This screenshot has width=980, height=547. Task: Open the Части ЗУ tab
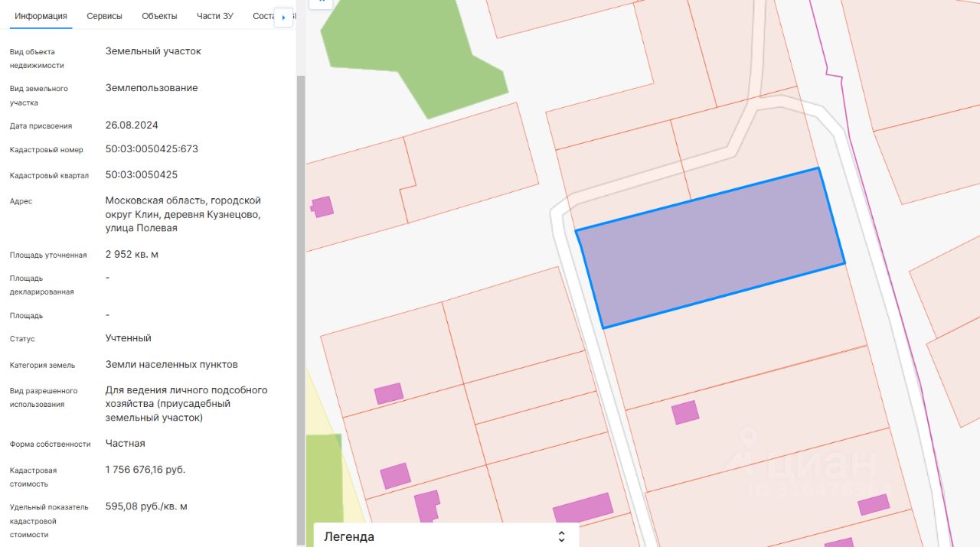[x=214, y=16]
